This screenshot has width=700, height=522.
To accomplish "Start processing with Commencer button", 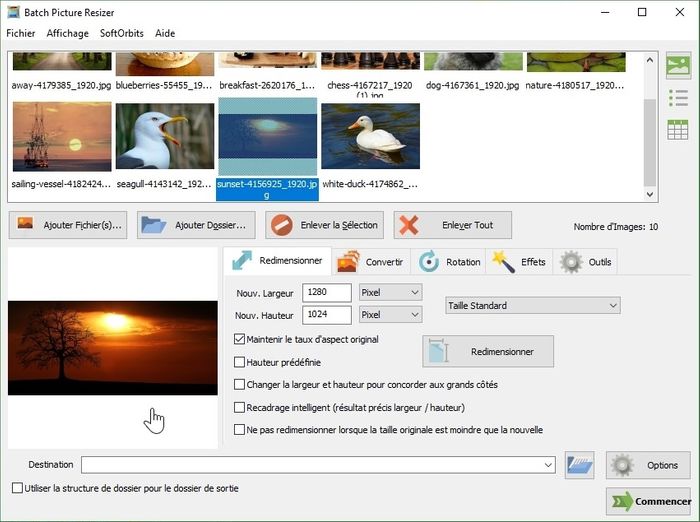I will coord(648,501).
